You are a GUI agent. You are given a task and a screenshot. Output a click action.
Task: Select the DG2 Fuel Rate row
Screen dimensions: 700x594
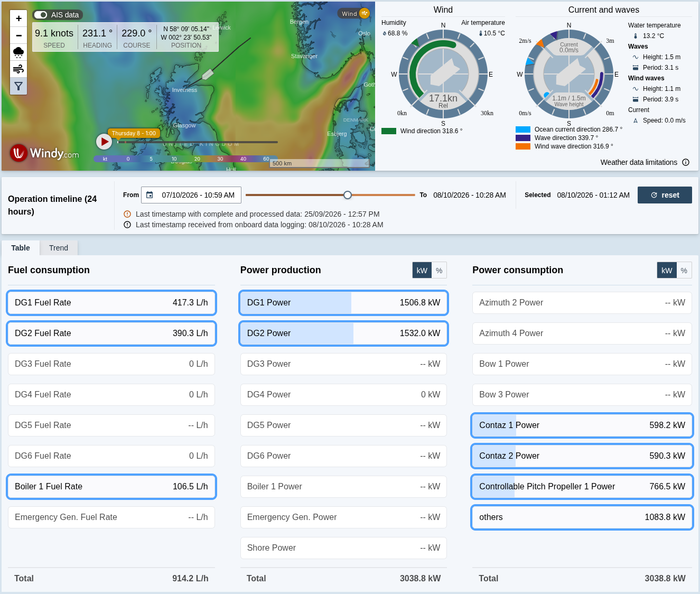[111, 333]
